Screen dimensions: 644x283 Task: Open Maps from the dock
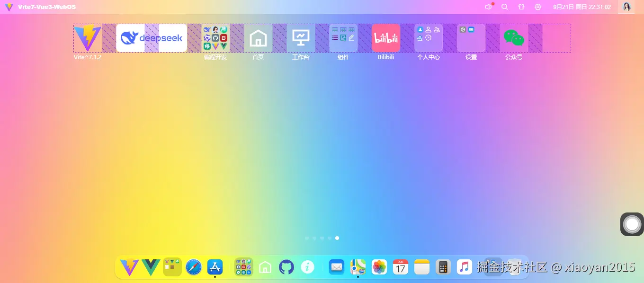pyautogui.click(x=358, y=267)
